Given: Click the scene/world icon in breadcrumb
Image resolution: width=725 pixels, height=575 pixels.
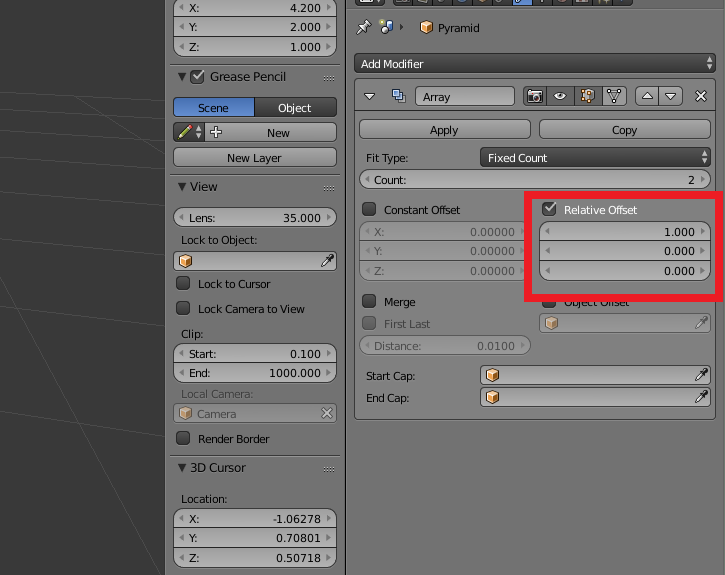Looking at the screenshot, I should 386,27.
